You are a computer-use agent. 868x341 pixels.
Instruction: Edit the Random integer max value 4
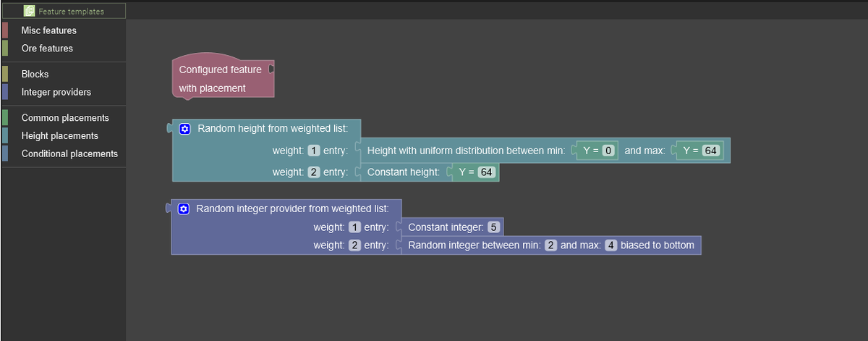click(x=610, y=245)
